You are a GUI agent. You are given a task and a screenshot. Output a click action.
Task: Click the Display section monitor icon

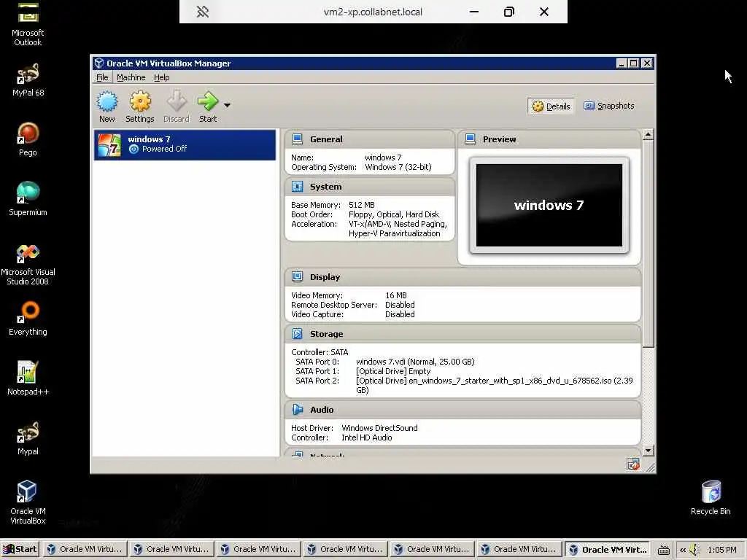coord(298,276)
